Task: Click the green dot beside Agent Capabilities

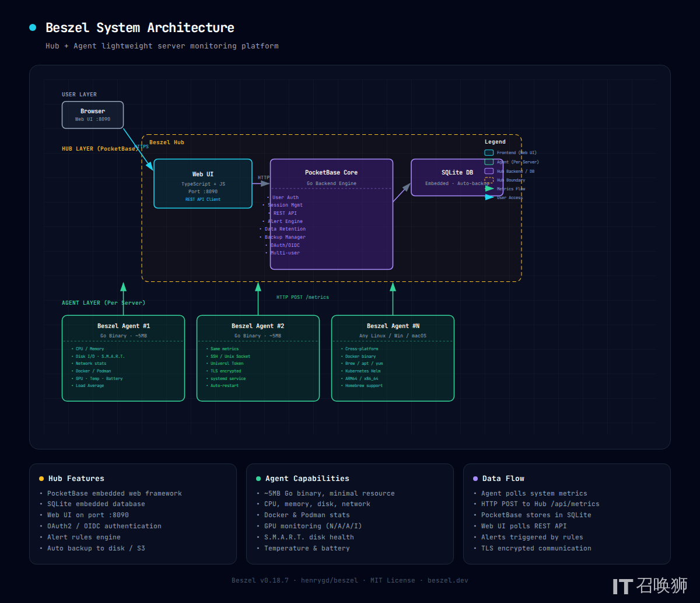Action: [x=258, y=479]
